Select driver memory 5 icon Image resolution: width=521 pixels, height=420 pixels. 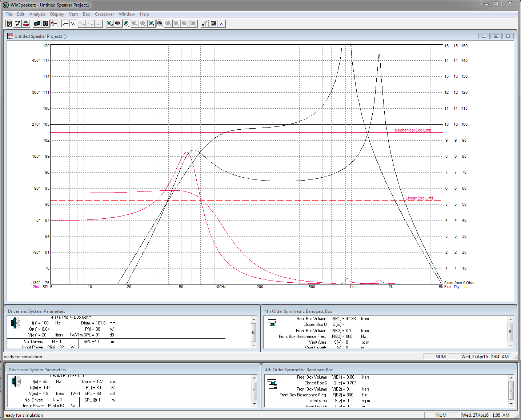152,24
